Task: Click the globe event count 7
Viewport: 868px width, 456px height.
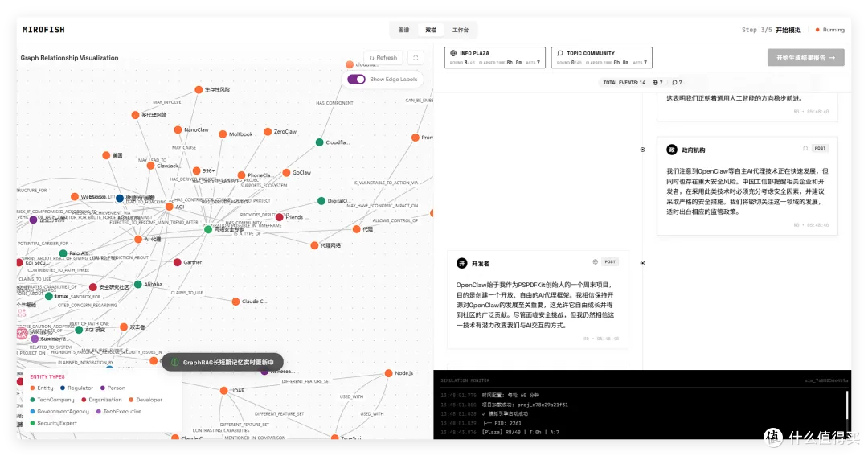Action: click(x=657, y=83)
